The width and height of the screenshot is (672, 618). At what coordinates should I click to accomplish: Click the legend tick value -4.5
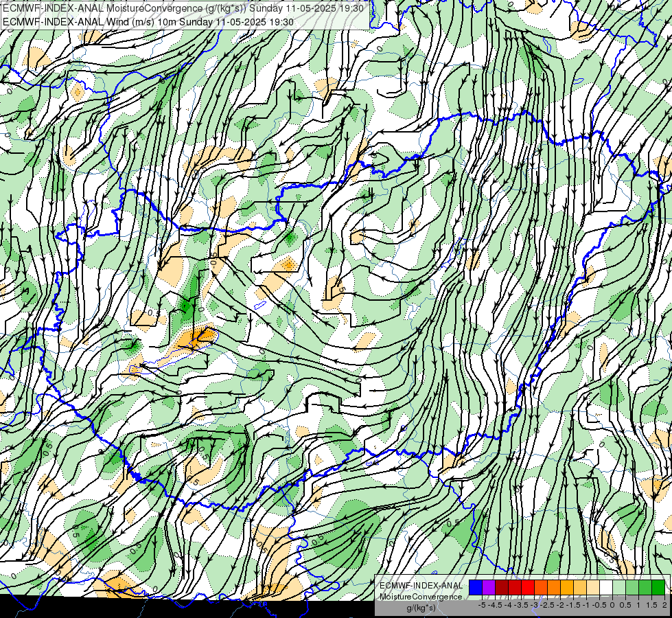tap(495, 605)
